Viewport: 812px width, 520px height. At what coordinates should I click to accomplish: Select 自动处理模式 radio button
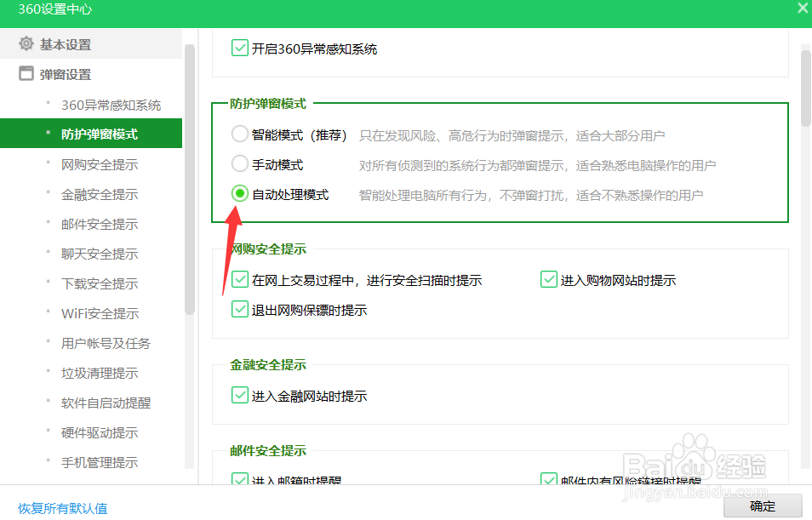tap(240, 194)
